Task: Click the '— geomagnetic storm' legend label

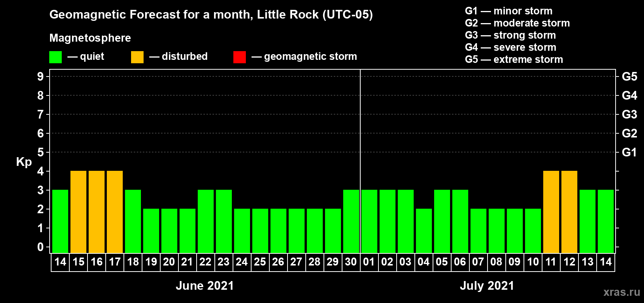Action: tap(304, 56)
